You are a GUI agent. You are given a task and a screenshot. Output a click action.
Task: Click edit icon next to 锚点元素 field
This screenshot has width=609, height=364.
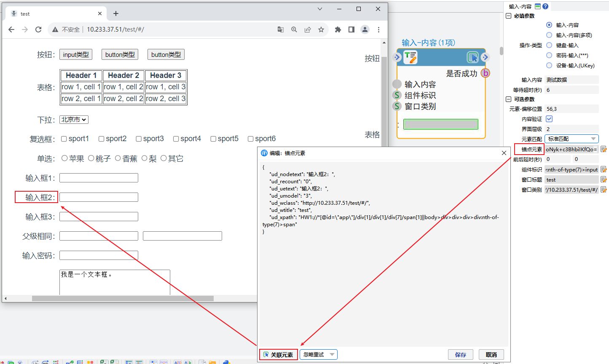pos(604,149)
